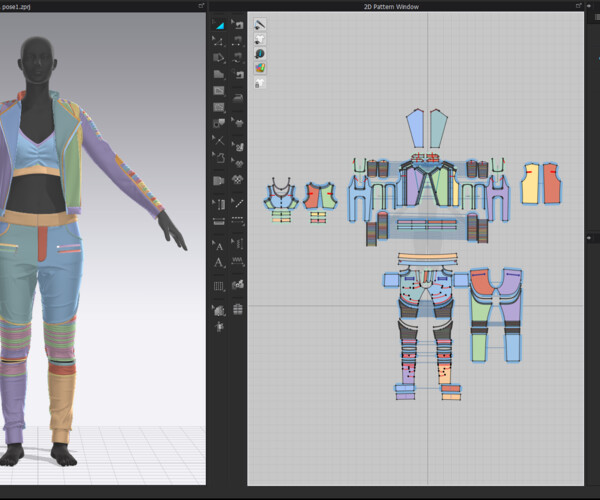Select the fold arrangement tool with arrow and bars
The width and height of the screenshot is (600, 500).
click(219, 204)
